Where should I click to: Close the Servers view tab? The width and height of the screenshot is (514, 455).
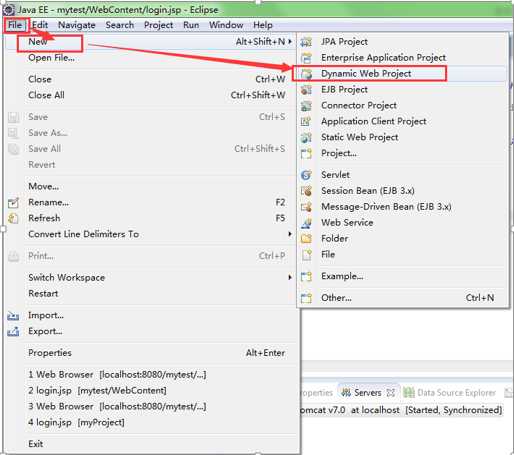pos(391,393)
